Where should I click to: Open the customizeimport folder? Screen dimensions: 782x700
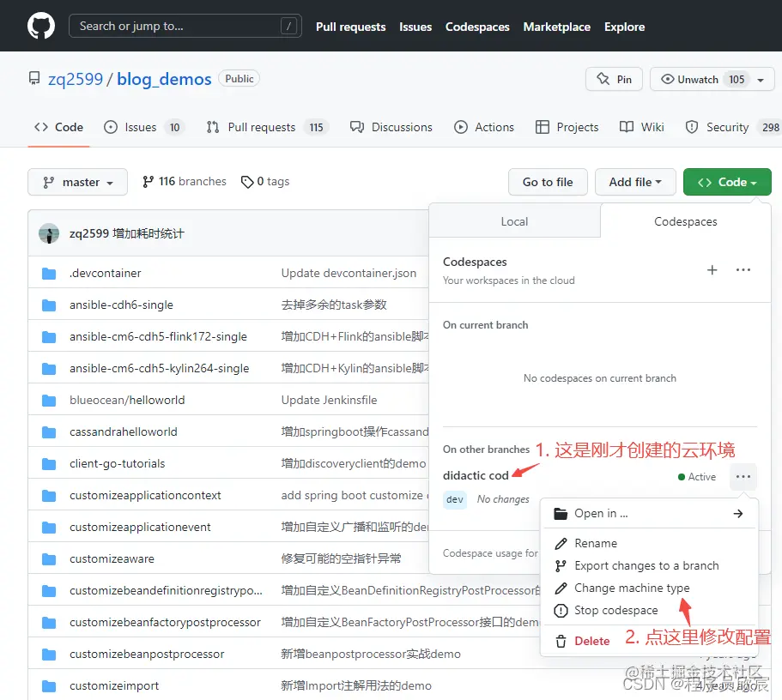pyautogui.click(x=114, y=686)
